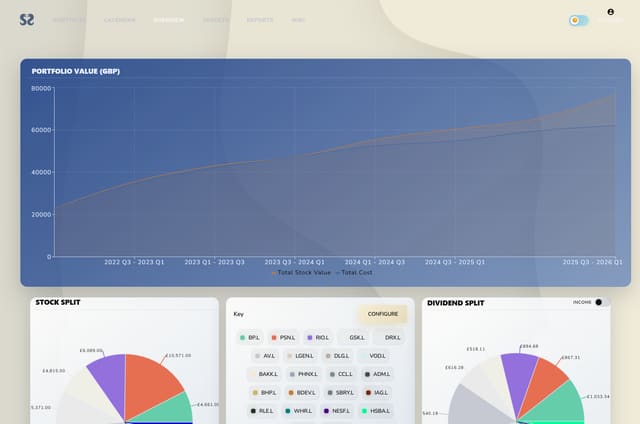Open the Portfolio nav item

69,20
